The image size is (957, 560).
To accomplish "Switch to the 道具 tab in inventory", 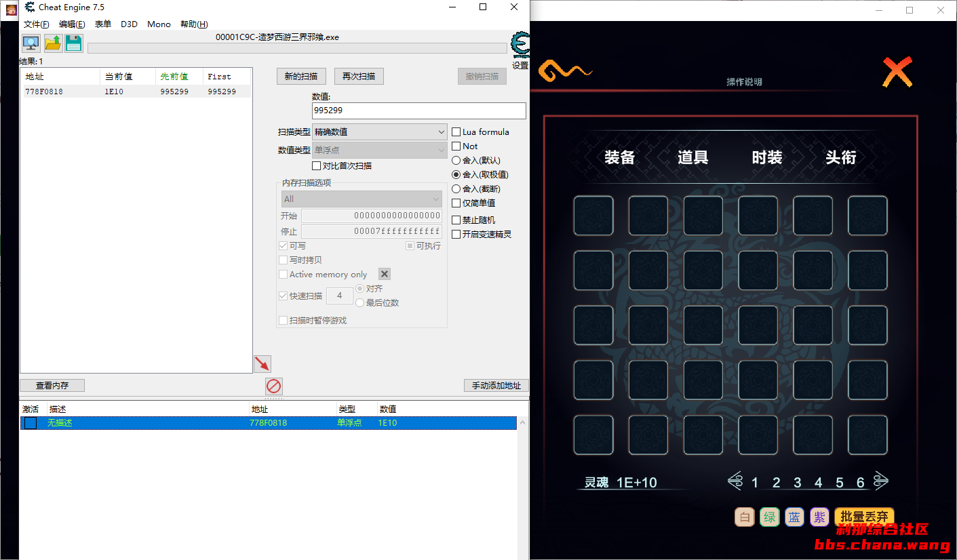I will 692,158.
